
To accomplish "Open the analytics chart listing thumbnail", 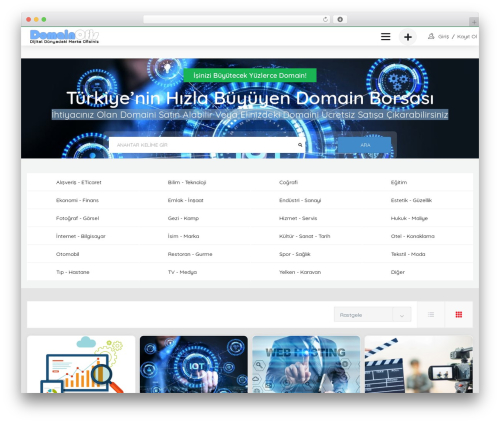I will [x=81, y=364].
